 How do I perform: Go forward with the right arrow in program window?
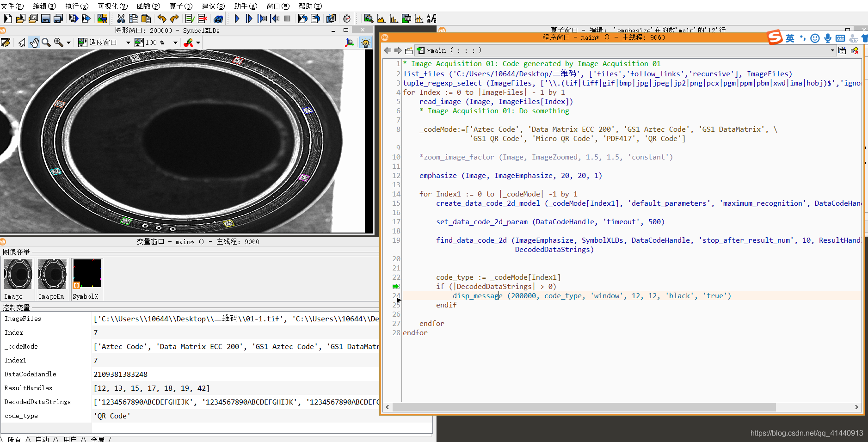[398, 50]
